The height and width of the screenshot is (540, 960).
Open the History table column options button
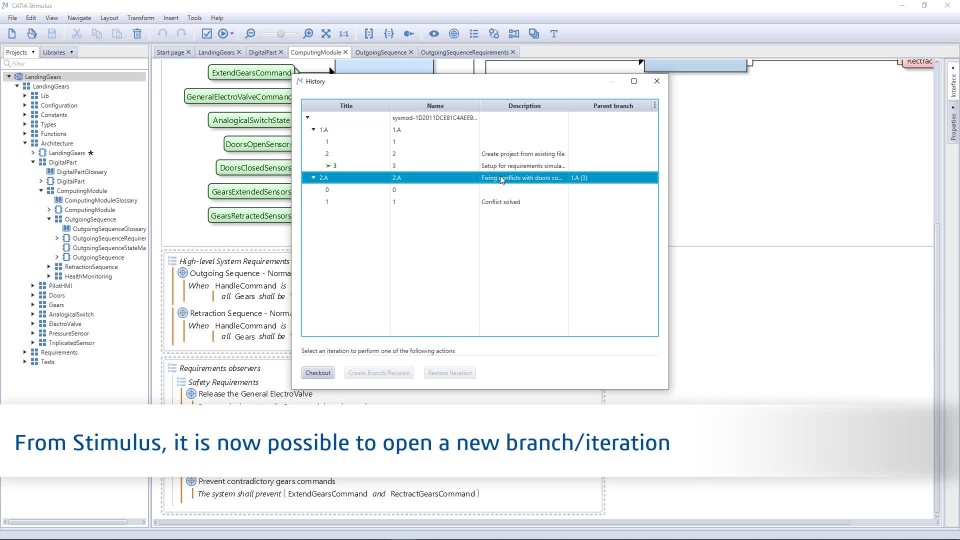click(654, 105)
